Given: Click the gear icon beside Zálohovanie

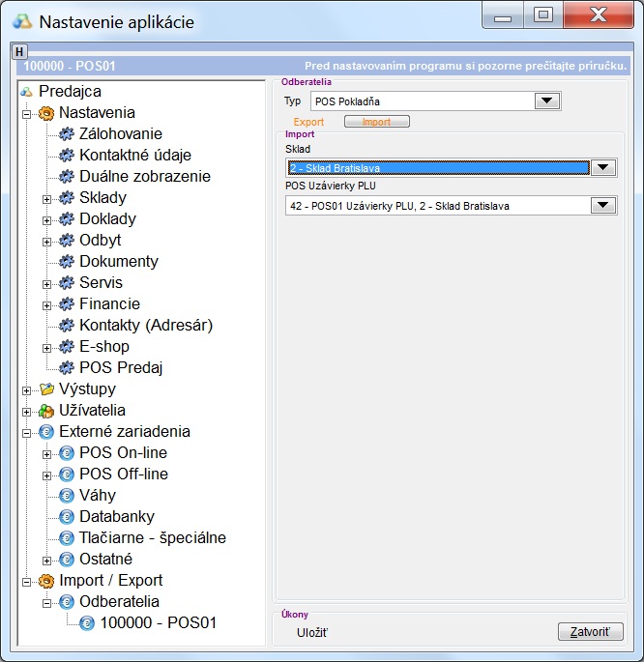Looking at the screenshot, I should (x=67, y=134).
